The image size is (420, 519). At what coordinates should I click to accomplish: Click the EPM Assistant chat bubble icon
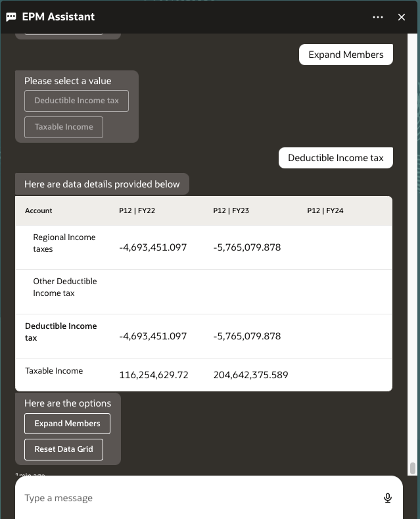[11, 17]
